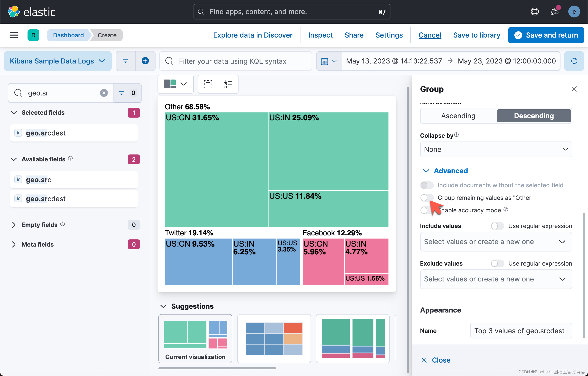
Task: Open the Include values combo box
Action: (x=496, y=242)
